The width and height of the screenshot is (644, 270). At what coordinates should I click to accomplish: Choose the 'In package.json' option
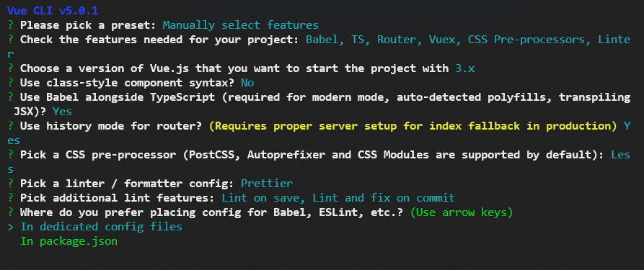(69, 241)
